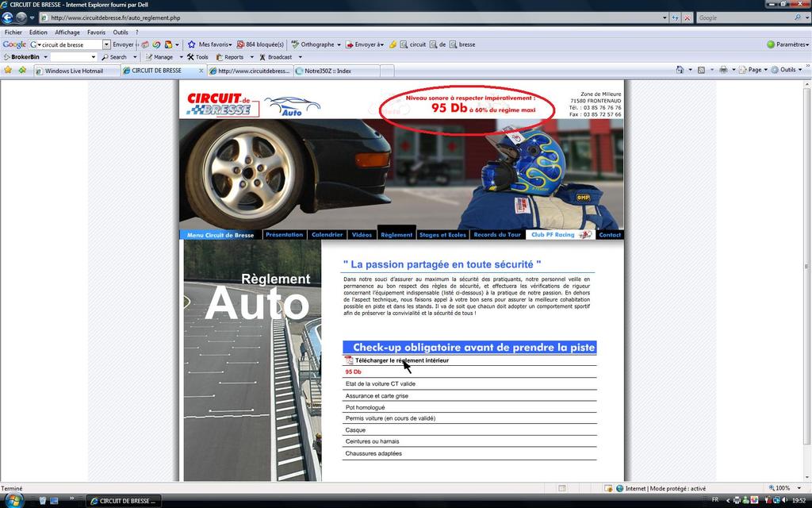812x508 pixels.
Task: Click the Print icon in command bar
Action: [722, 70]
